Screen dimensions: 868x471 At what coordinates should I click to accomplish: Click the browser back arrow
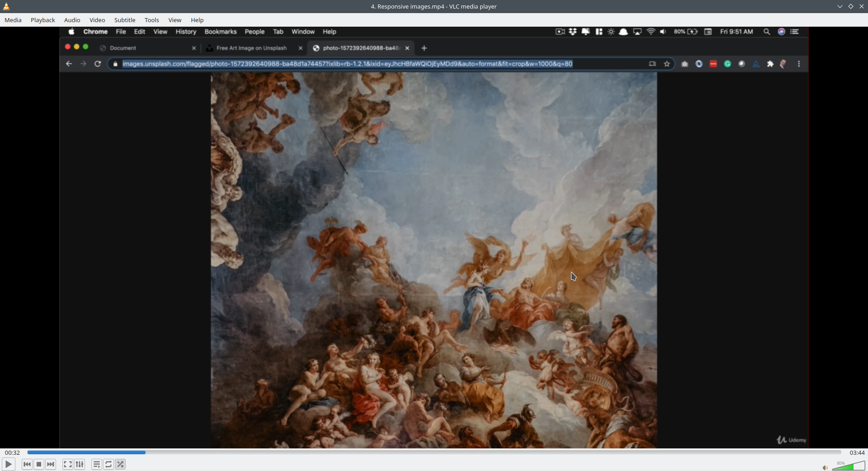[x=69, y=64]
